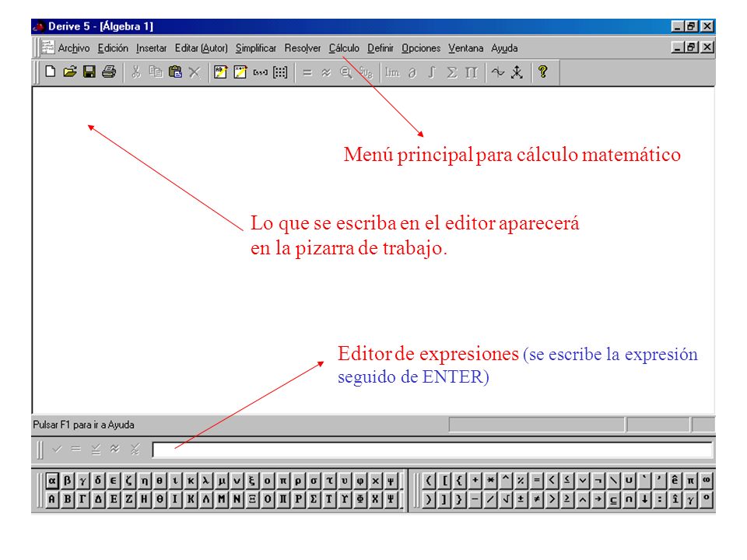Open 2D plot window with the curve icon
Screen dimensions: 747x560
498,72
